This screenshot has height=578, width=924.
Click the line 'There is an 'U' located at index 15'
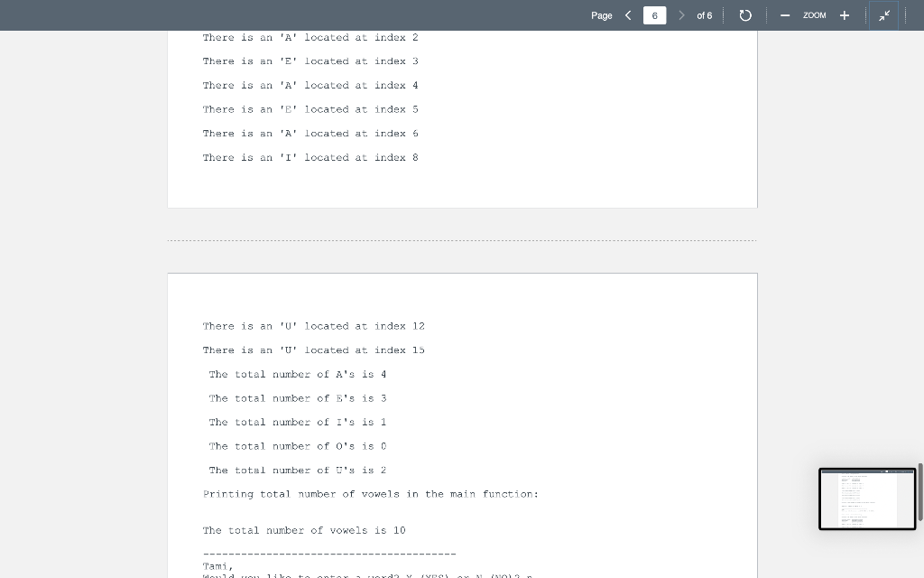click(313, 350)
